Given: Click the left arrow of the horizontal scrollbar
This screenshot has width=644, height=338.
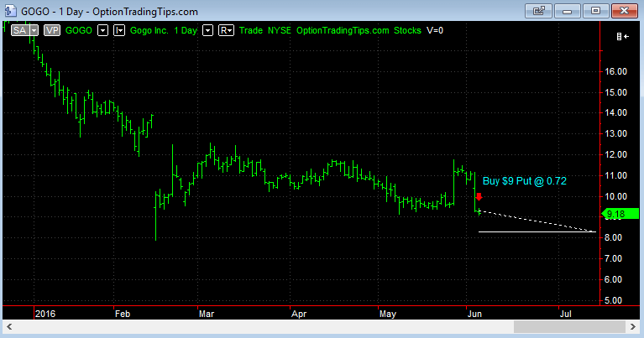Looking at the screenshot, I should coord(9,327).
